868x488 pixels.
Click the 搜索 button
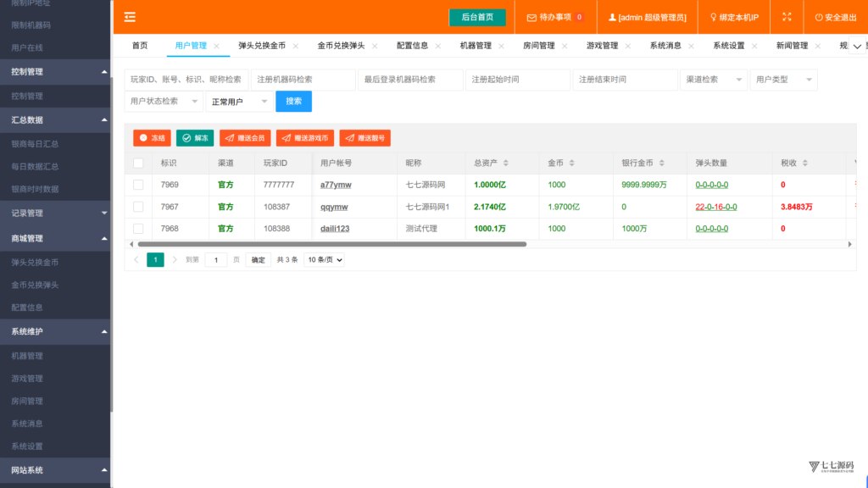coord(293,102)
